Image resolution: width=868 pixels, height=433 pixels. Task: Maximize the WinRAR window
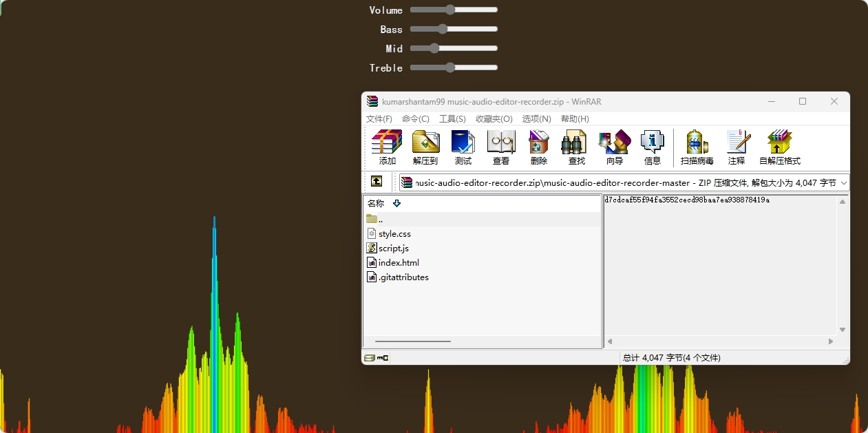pyautogui.click(x=803, y=101)
